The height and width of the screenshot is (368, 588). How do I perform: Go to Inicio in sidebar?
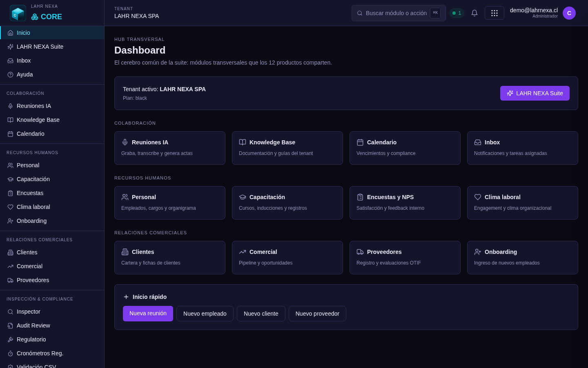point(52,33)
